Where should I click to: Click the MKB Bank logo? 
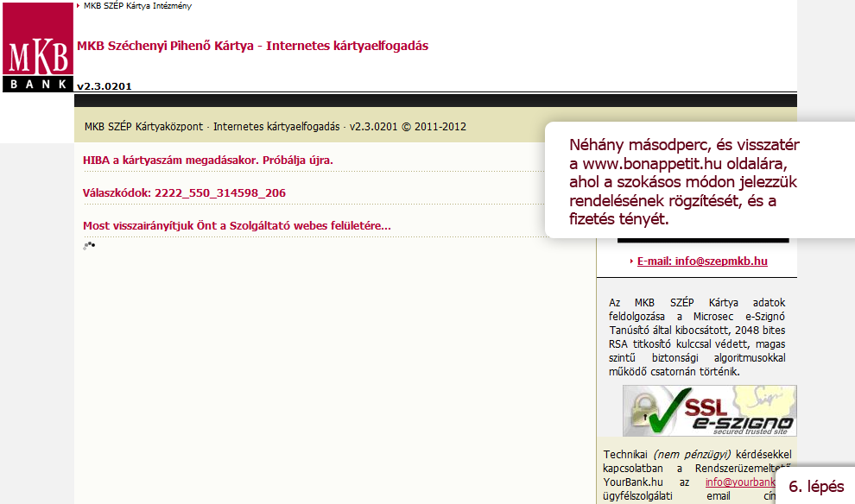click(x=38, y=47)
